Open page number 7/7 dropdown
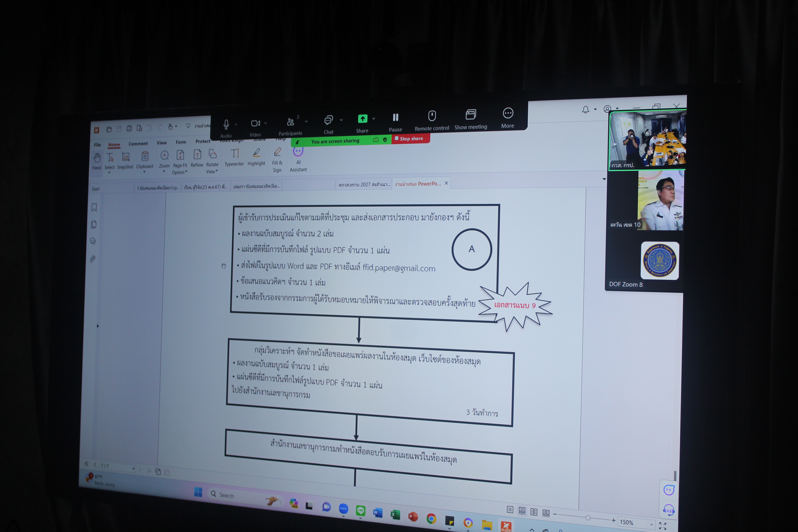This screenshot has height=532, width=798. click(x=133, y=469)
